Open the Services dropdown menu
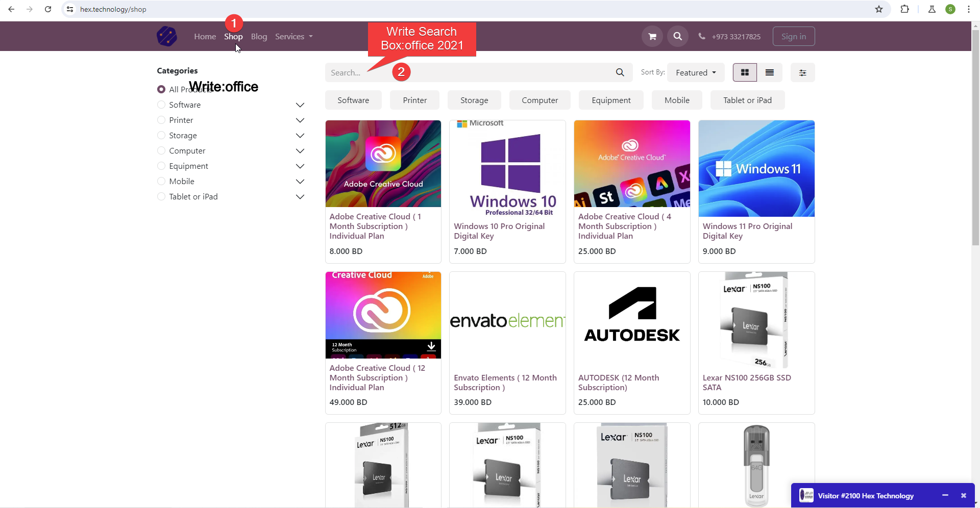980x508 pixels. click(x=293, y=36)
